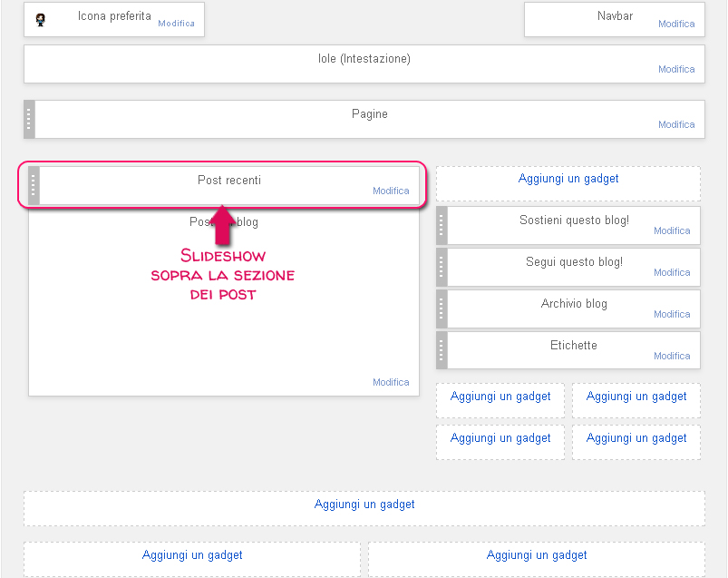Viewport: 728px width, 578px height.
Task: Edit Archivio blog using Modifica
Action: [x=672, y=314]
